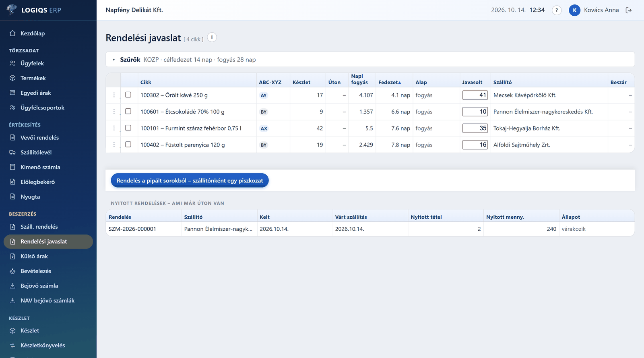This screenshot has height=358, width=644.
Task: Go to Száll. rendelés
Action: 48,227
